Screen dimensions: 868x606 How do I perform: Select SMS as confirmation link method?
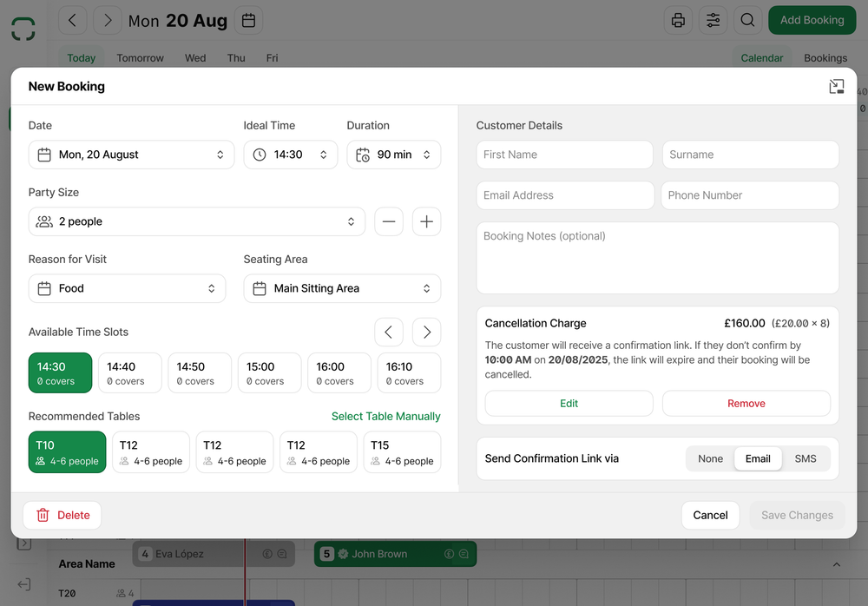pos(806,458)
